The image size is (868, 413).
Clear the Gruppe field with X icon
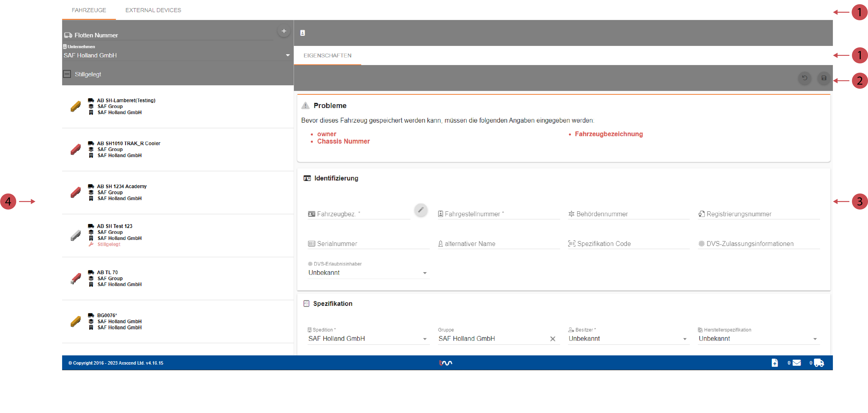pyautogui.click(x=553, y=339)
